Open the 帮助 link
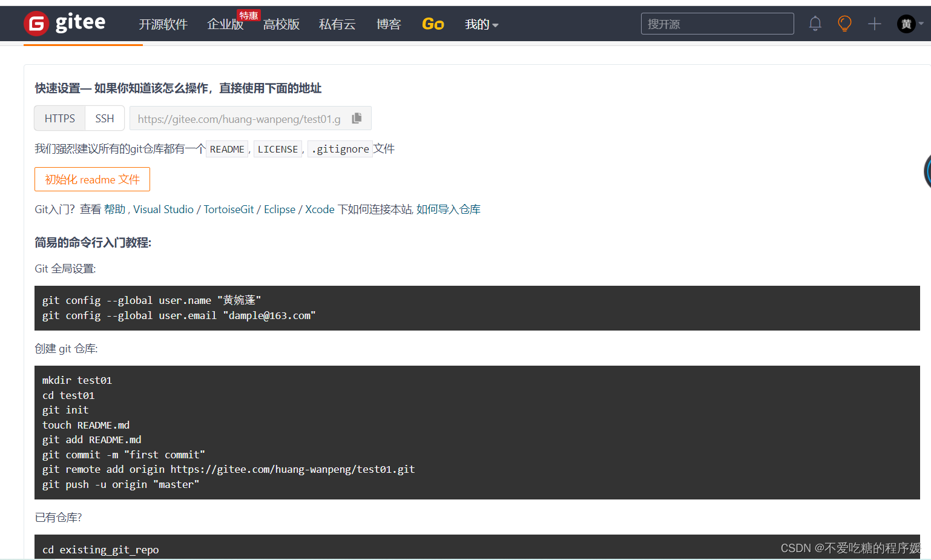 (x=114, y=209)
